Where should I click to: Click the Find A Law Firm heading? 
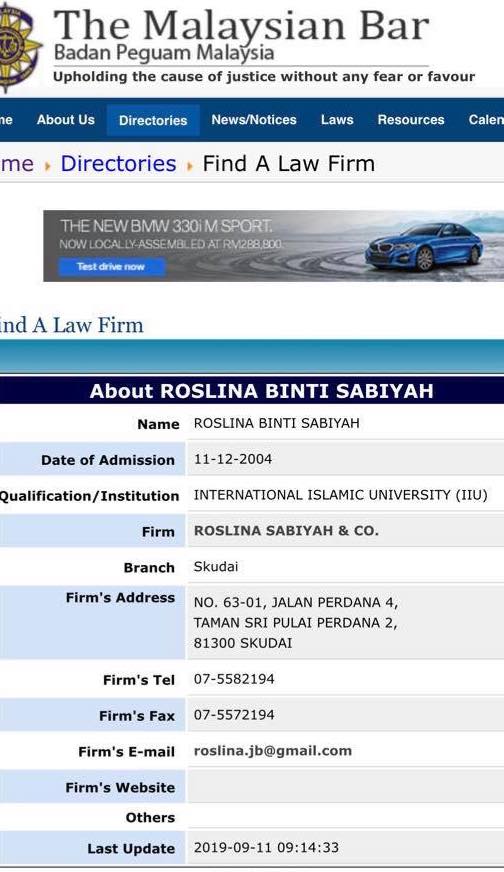72,325
